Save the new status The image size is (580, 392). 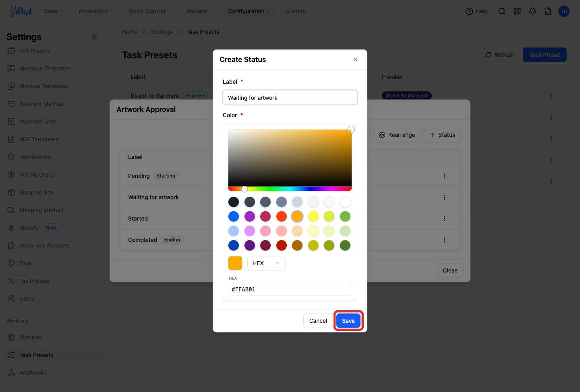pyautogui.click(x=348, y=321)
